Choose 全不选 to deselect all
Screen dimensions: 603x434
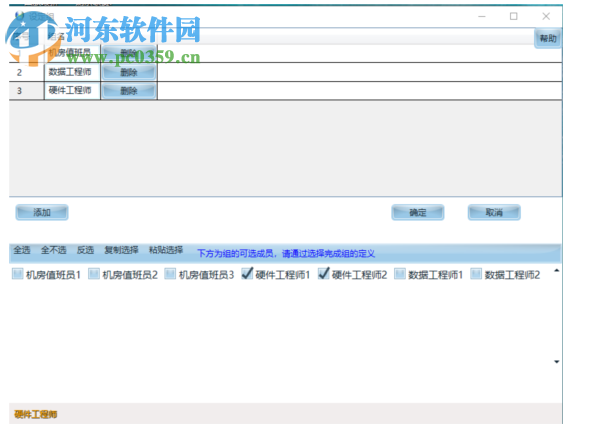(x=53, y=250)
